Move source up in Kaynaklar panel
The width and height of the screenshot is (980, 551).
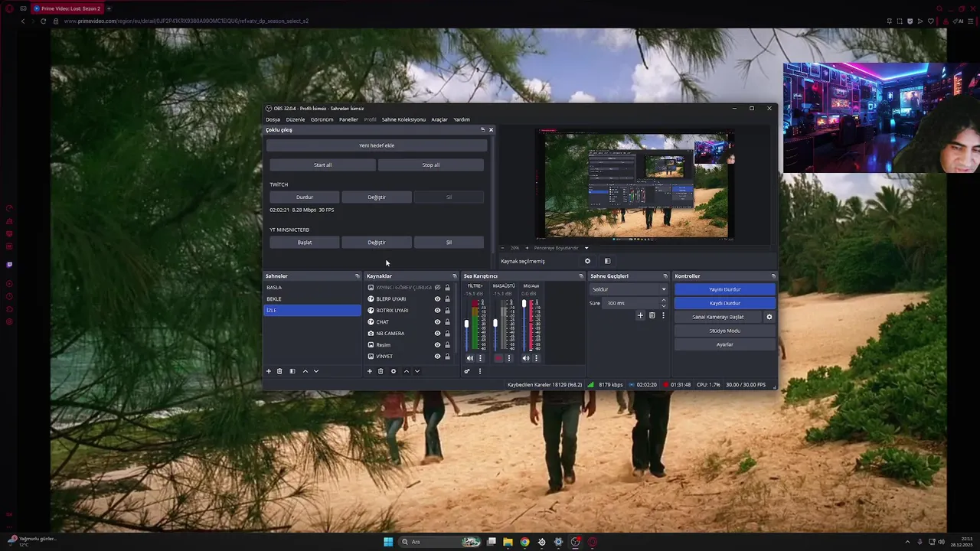(406, 371)
